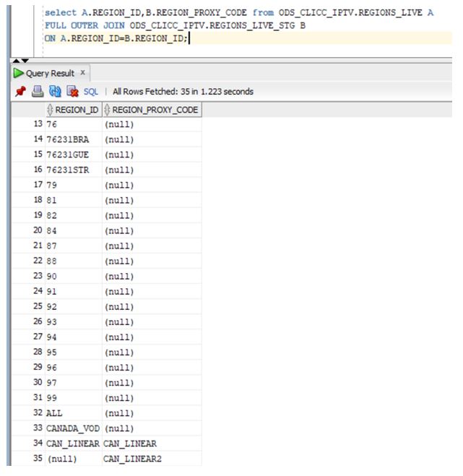Screen dimensions: 463x476
Task: Click 'All Rows Fetched: 35 in 1.223 seconds' status
Action: (x=183, y=92)
